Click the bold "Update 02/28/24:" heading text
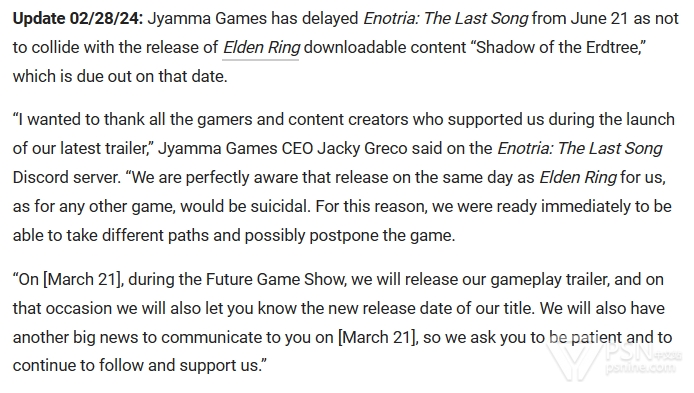The image size is (694, 393). 78,19
